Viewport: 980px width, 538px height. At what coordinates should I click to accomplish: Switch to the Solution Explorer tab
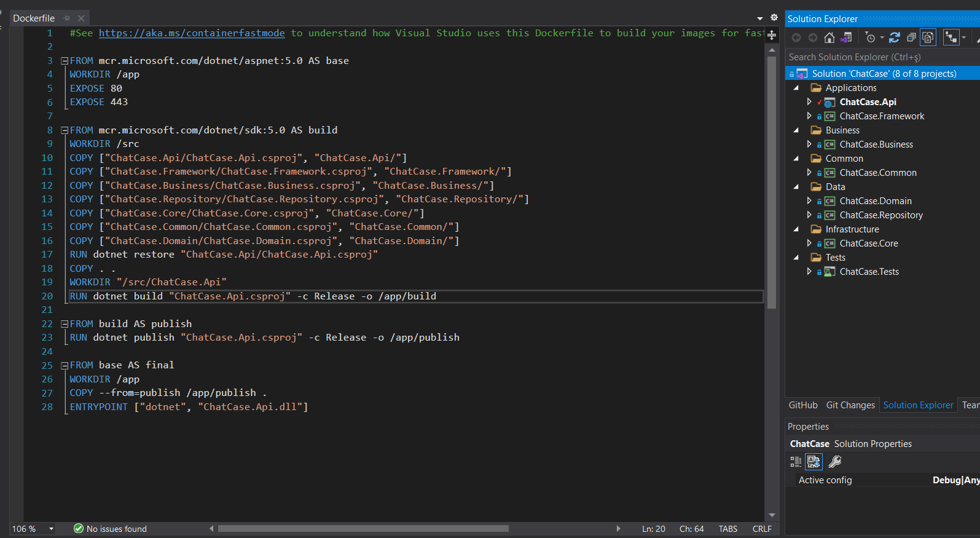point(919,405)
